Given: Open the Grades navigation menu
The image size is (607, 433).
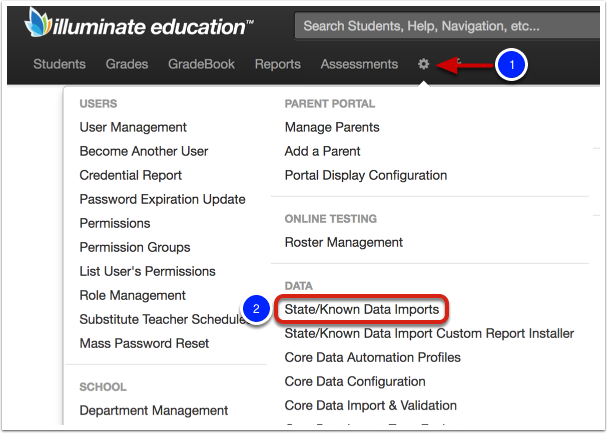Looking at the screenshot, I should 127,64.
